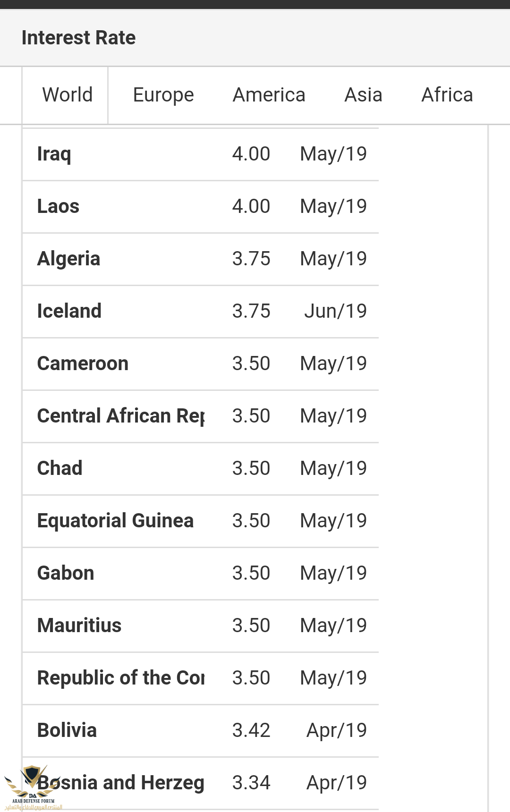510x812 pixels.
Task: Click the Central African Republic link
Action: click(x=120, y=416)
